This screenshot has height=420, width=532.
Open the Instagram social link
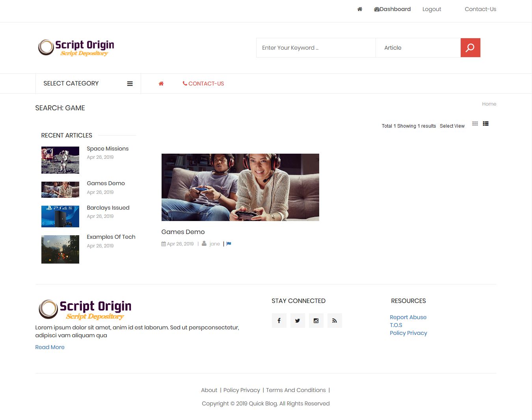316,321
